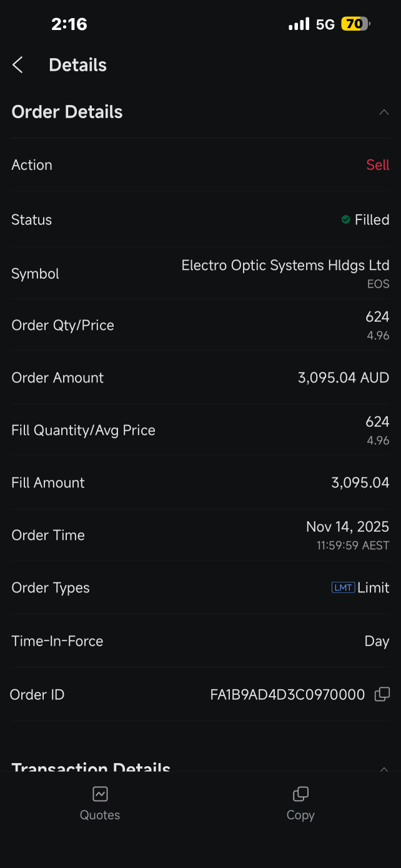Collapse the Transaction Details section chevron
The width and height of the screenshot is (401, 868).
pos(384,769)
